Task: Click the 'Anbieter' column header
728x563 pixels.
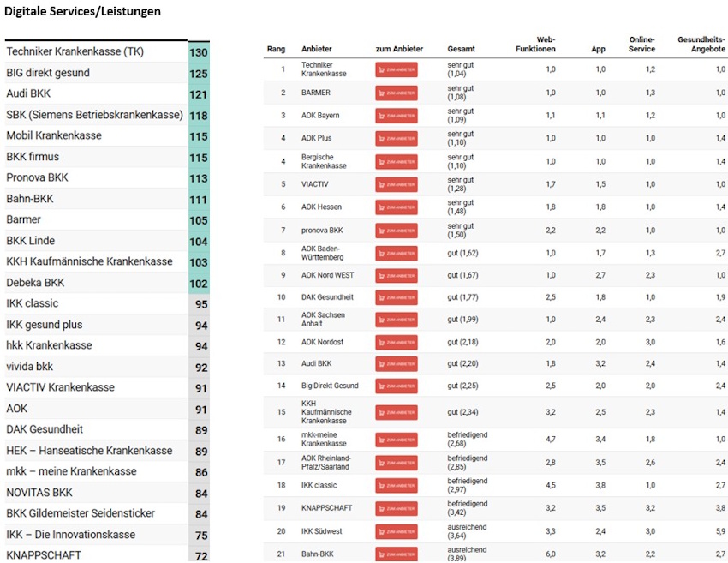Action: tap(316, 50)
